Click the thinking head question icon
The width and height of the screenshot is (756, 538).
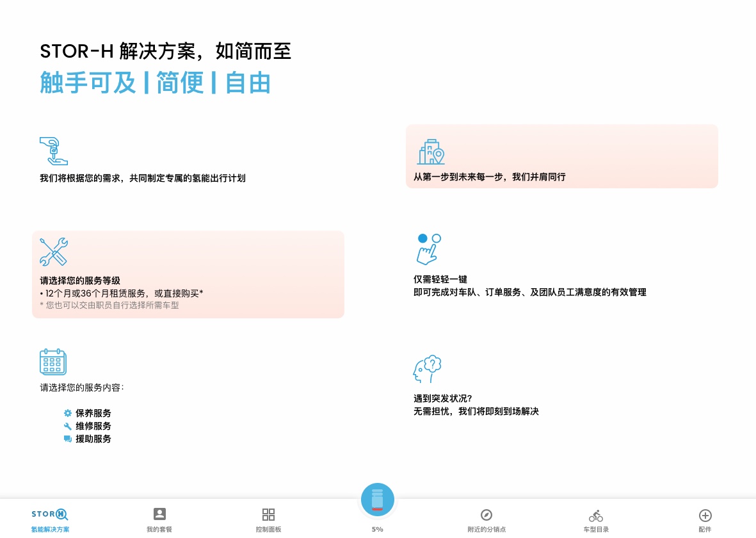pos(428,369)
